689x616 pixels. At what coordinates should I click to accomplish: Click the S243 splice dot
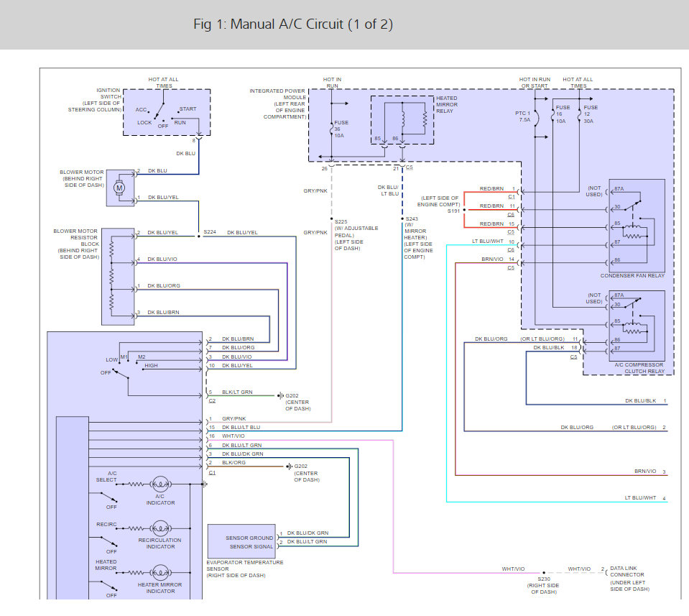[402, 219]
